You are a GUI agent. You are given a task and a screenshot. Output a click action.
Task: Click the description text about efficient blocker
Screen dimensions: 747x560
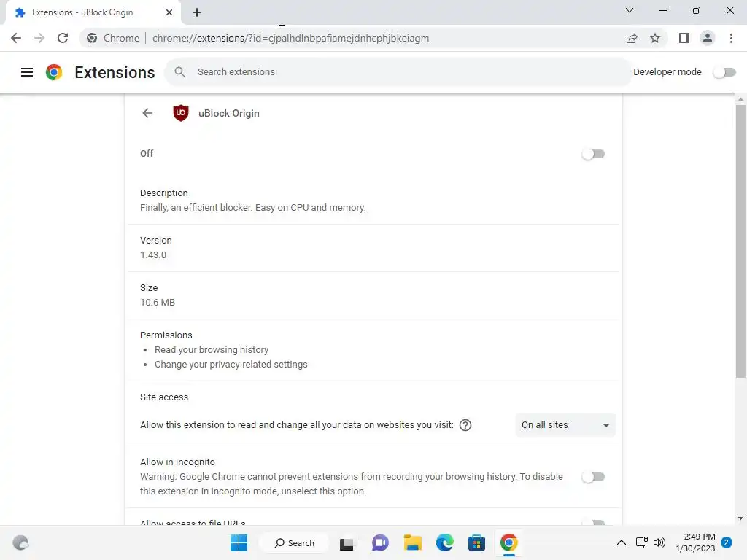(x=252, y=208)
